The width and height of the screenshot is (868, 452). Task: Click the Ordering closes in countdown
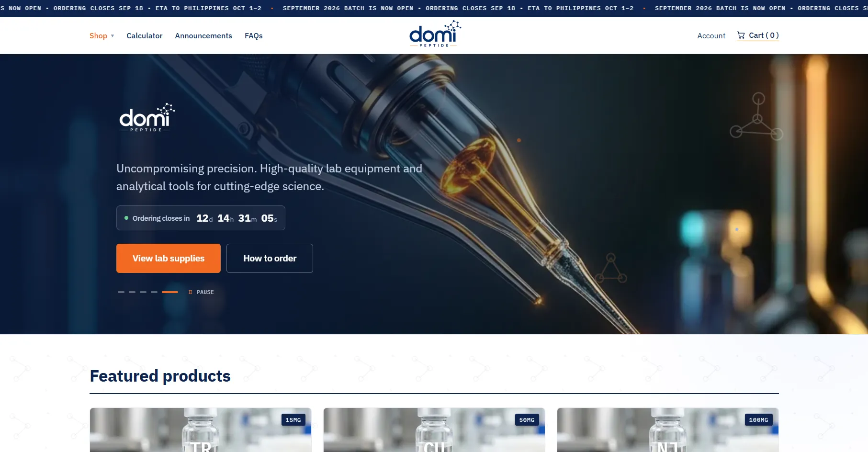pos(201,218)
